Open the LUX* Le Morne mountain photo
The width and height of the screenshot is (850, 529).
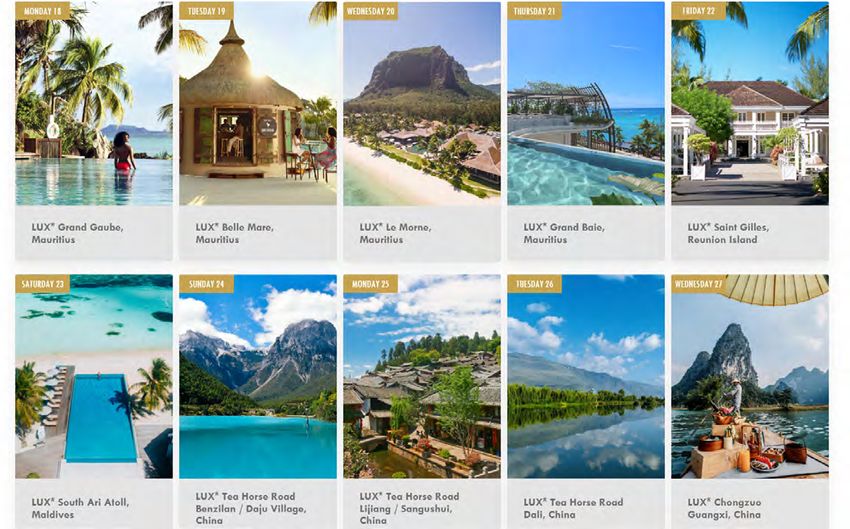(422, 104)
